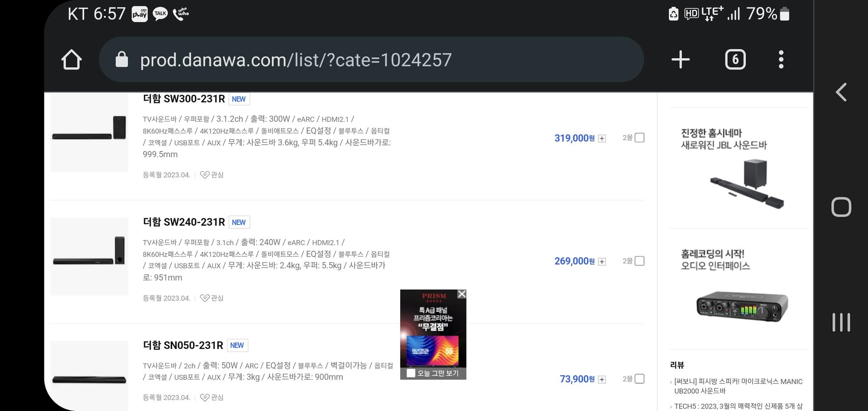This screenshot has width=868, height=411.
Task: Tap the Android recent apps button
Action: (x=841, y=322)
